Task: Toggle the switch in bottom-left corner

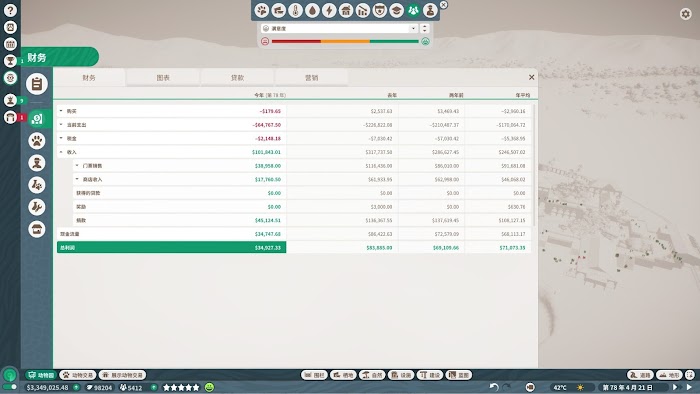Action: [10, 387]
